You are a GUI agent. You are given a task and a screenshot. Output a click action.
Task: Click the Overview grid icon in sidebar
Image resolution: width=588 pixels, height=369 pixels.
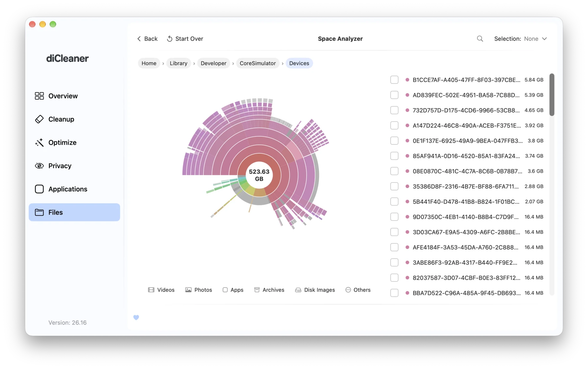coord(39,96)
